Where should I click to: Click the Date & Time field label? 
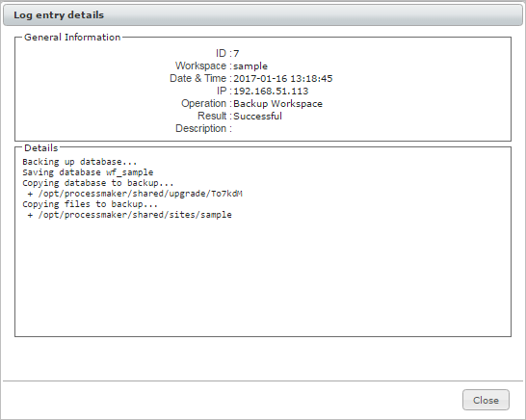tap(197, 78)
